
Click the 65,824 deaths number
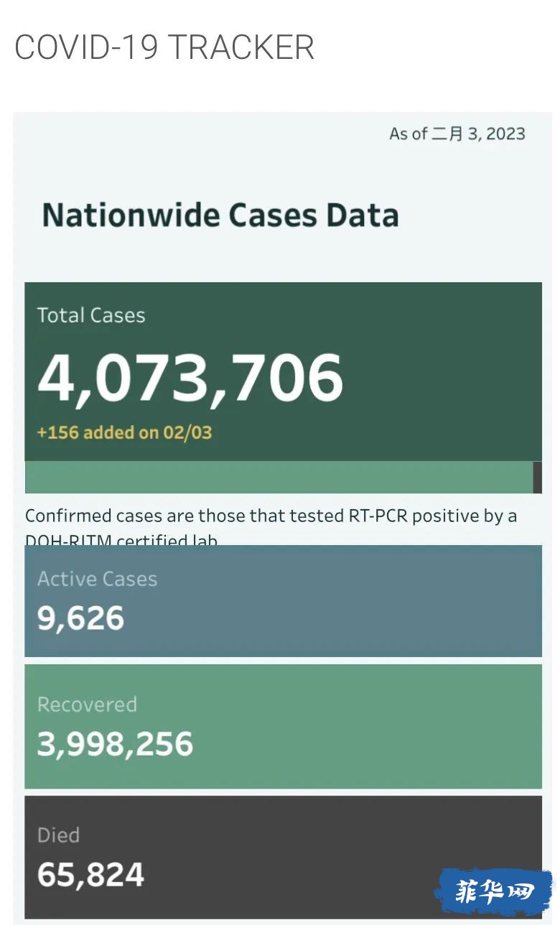[90, 875]
